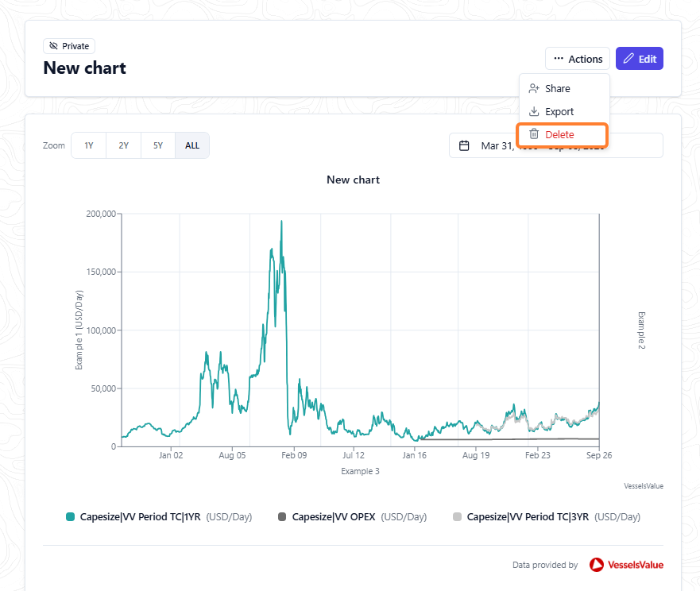Click the trash can Delete icon

pyautogui.click(x=534, y=134)
